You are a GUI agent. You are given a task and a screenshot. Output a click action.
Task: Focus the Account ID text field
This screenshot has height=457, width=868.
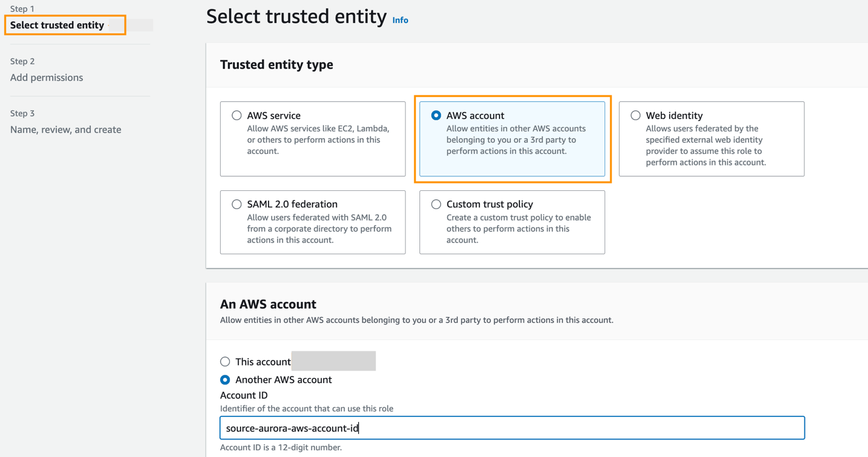coord(512,428)
